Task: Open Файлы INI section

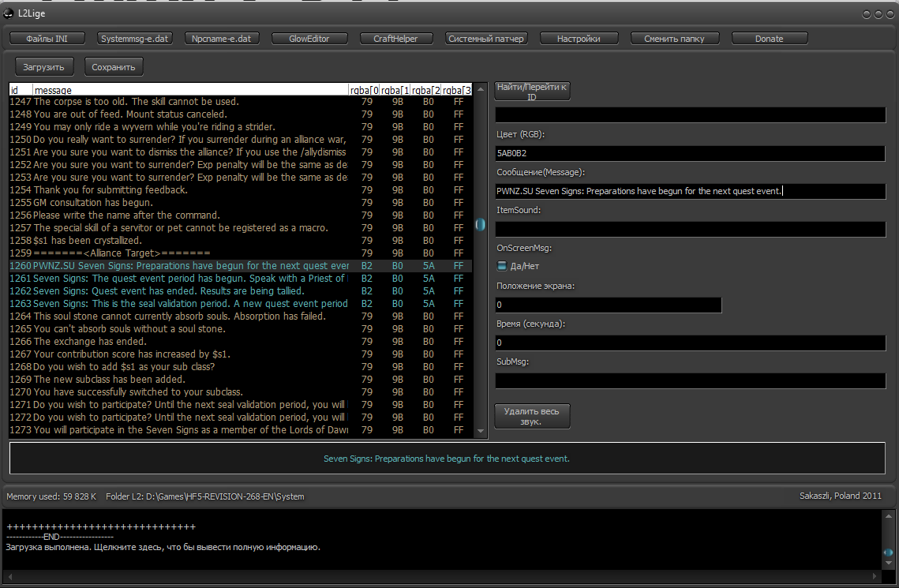Action: [47, 39]
